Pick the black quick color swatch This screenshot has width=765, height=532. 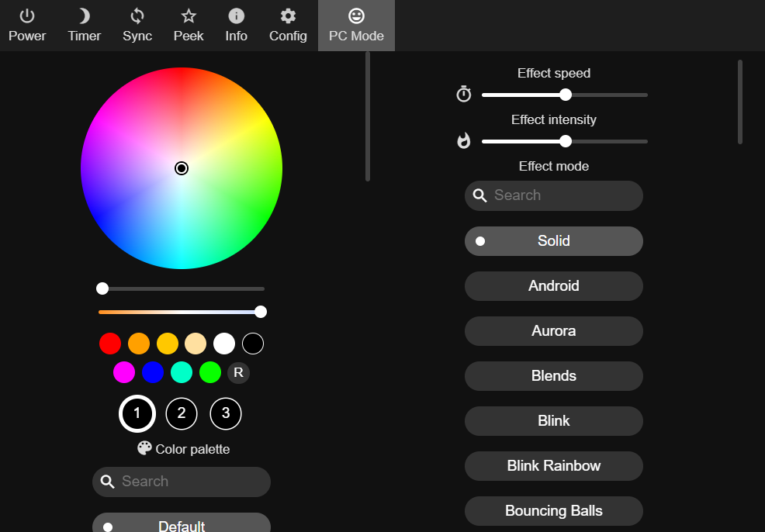(253, 344)
